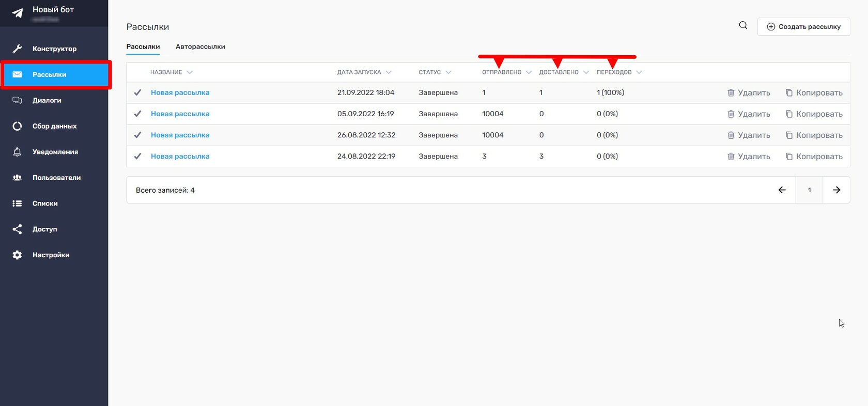Open Пользователи section
Image resolution: width=868 pixels, height=406 pixels.
pos(54,178)
